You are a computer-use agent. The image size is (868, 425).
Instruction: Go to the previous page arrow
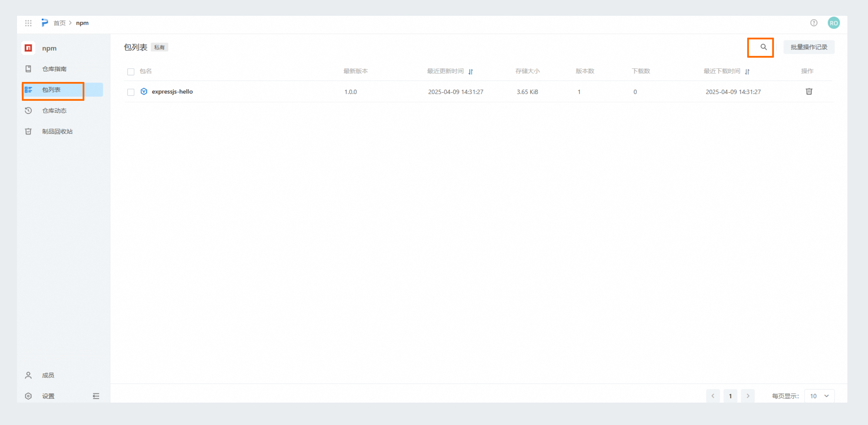pos(713,396)
